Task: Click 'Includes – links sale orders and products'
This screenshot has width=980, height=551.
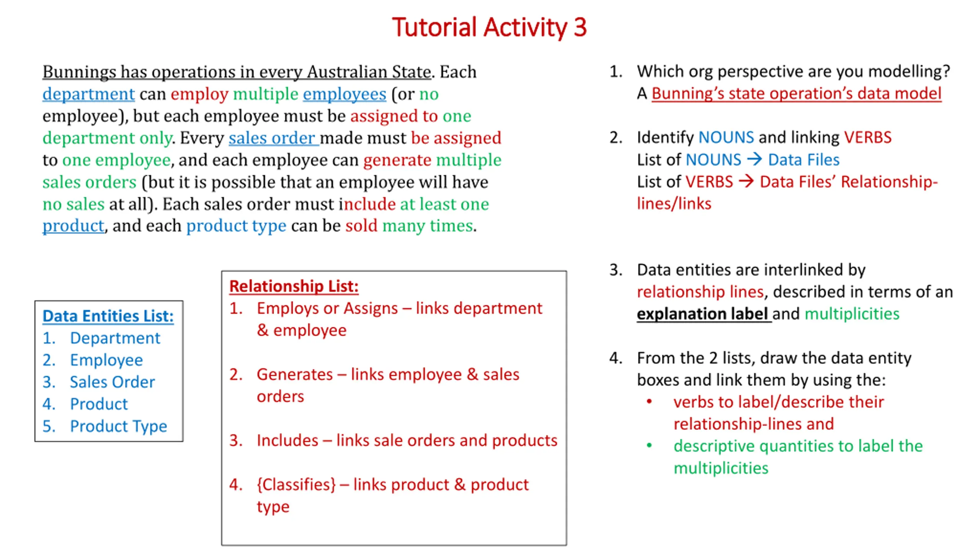Action: (x=407, y=441)
